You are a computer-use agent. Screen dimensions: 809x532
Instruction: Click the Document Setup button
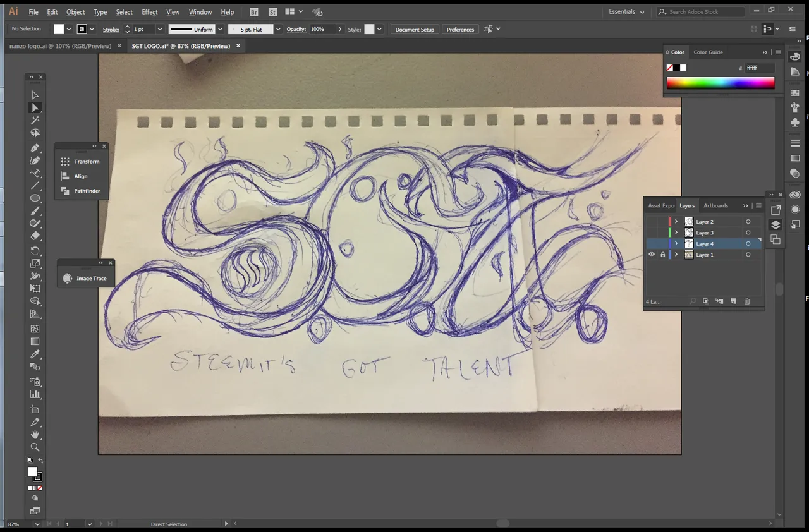coord(415,29)
